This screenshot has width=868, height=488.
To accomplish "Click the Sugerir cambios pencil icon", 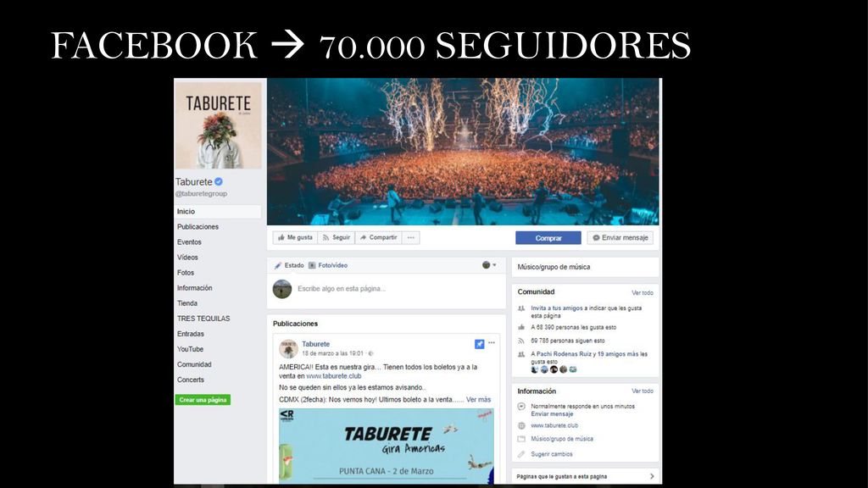I will 521,454.
